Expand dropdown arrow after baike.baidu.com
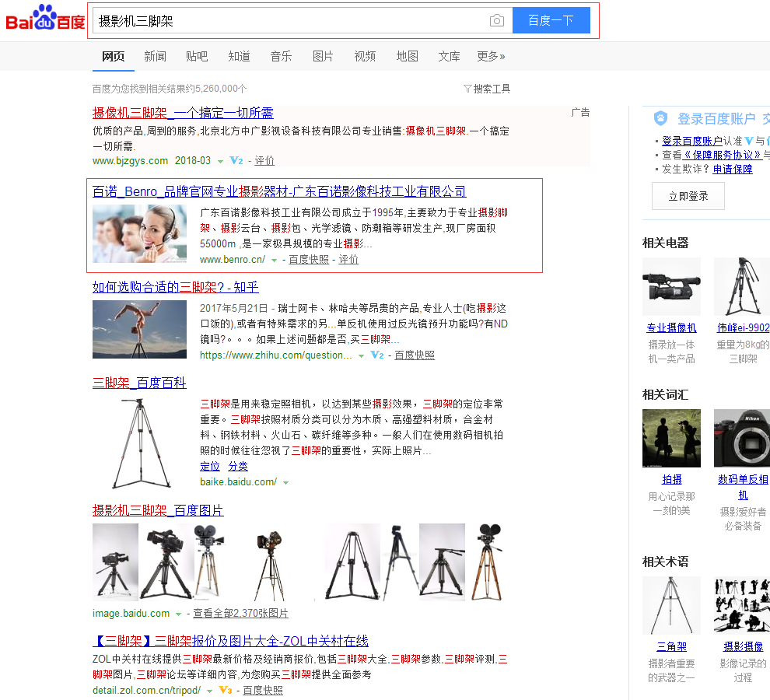The image size is (770, 700). pos(285,483)
